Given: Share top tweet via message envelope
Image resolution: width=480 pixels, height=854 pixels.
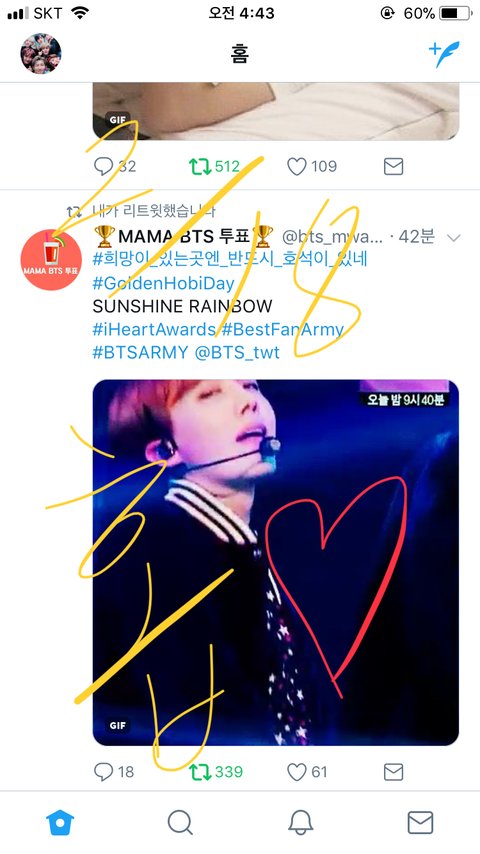Looking at the screenshot, I should pyautogui.click(x=393, y=166).
